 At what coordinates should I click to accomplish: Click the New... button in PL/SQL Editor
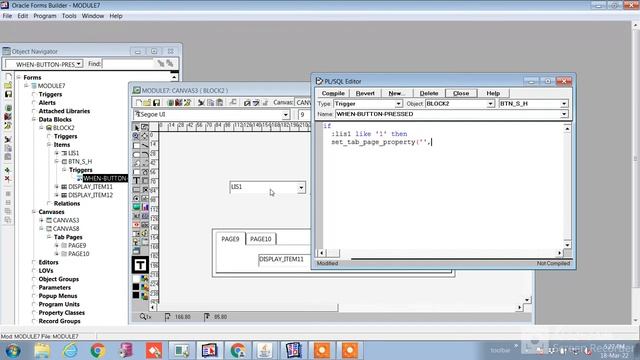tap(396, 93)
